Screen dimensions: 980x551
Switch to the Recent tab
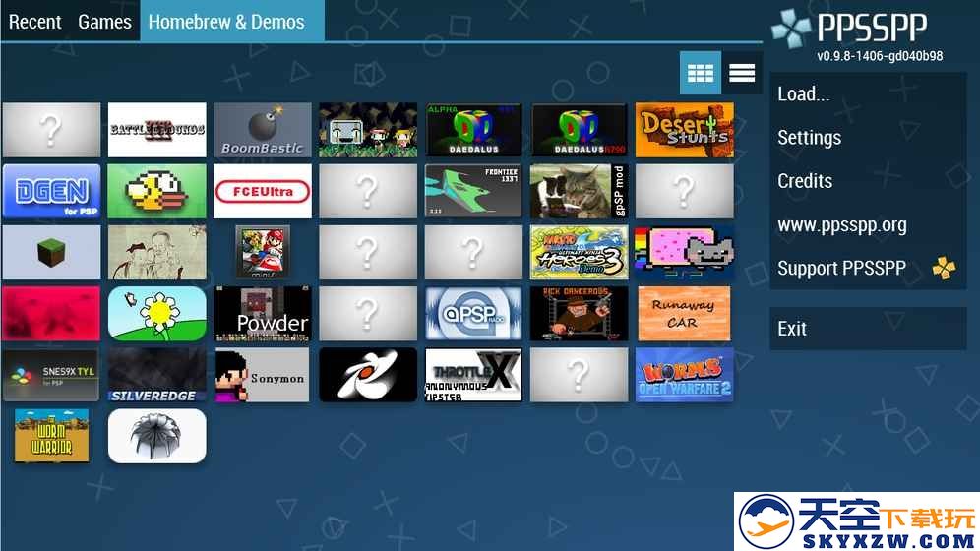pyautogui.click(x=35, y=22)
